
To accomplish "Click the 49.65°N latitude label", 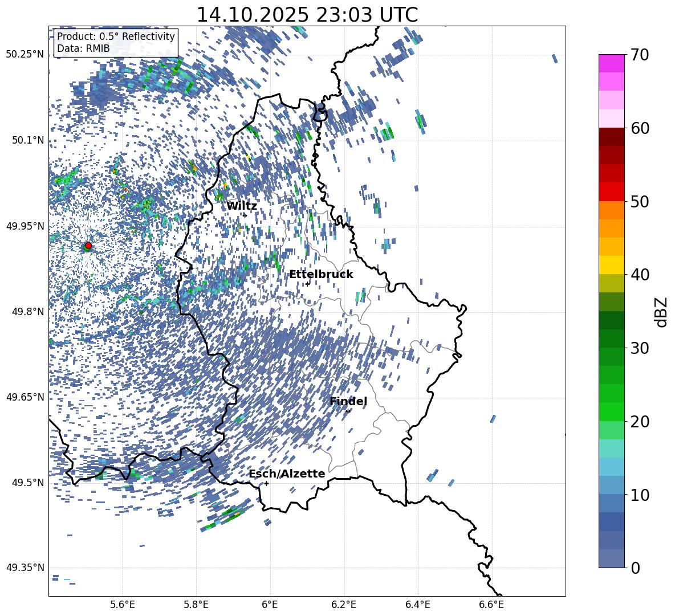I will pyautogui.click(x=25, y=397).
